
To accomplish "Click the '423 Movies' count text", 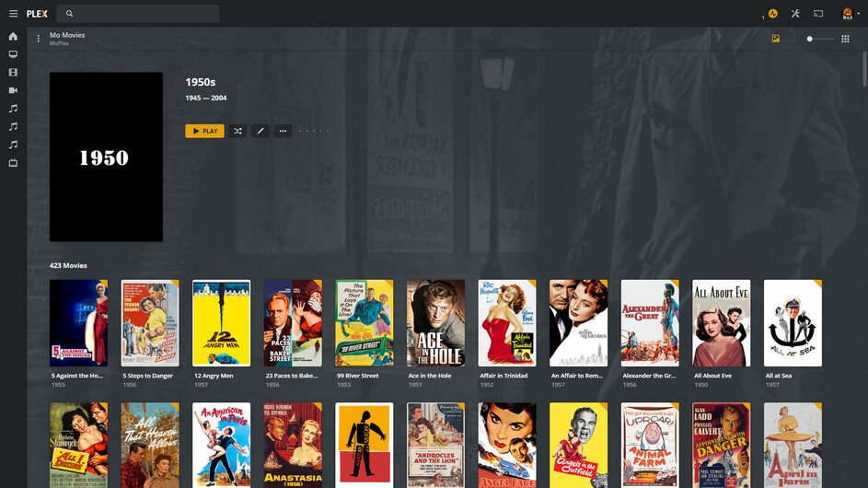I will pos(68,265).
